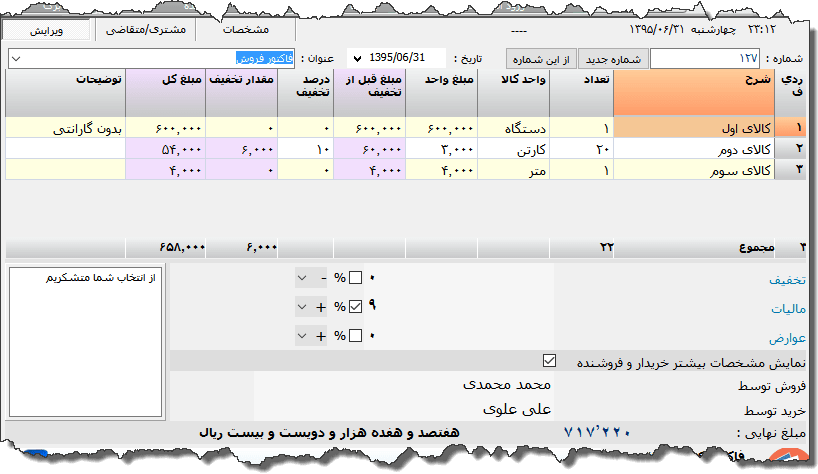Select the کالای اول description cell

pyautogui.click(x=693, y=128)
